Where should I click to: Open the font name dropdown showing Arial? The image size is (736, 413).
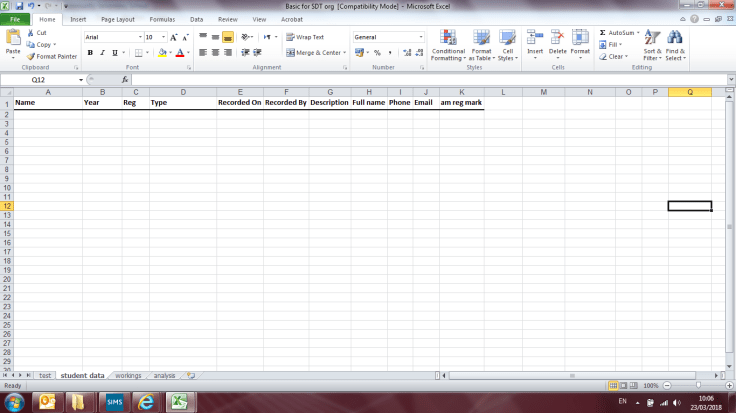pyautogui.click(x=138, y=37)
